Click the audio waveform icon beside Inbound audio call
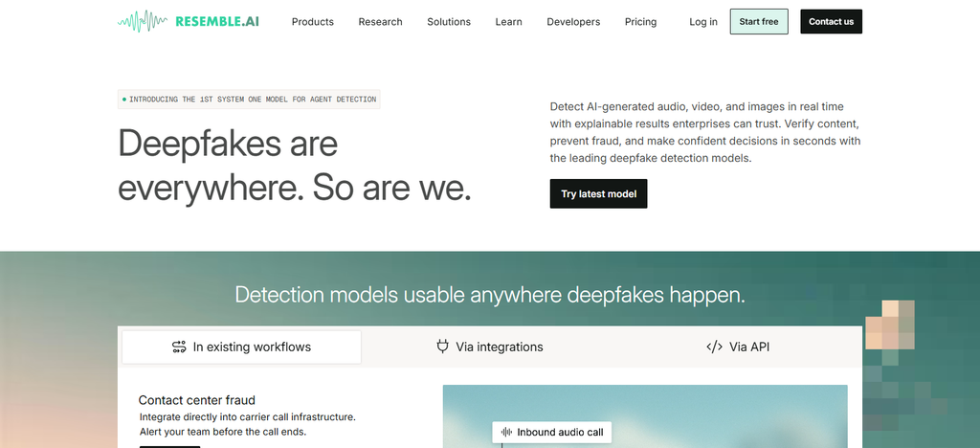This screenshot has height=448, width=980. coord(506,432)
